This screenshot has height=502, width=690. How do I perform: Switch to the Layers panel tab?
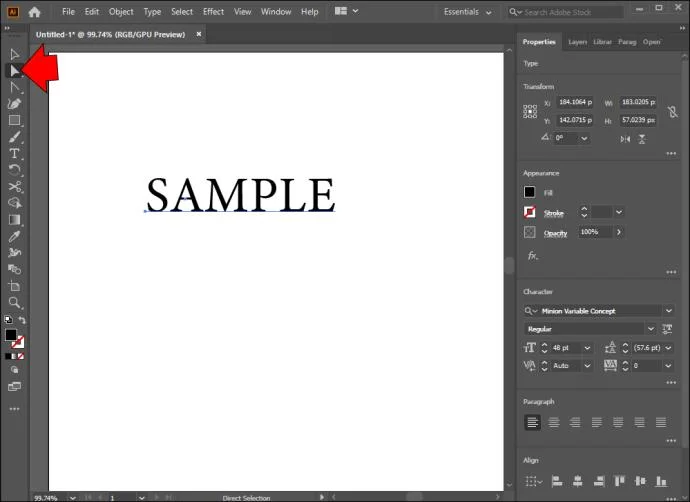click(577, 42)
